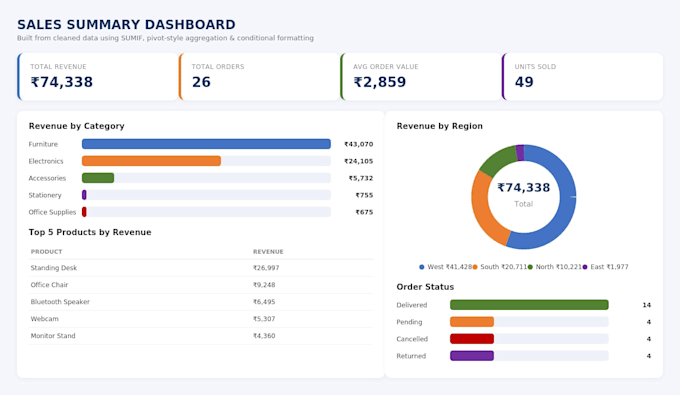Click the Total Revenue ₹74,338 card
This screenshot has width=680, height=395.
tap(98, 77)
